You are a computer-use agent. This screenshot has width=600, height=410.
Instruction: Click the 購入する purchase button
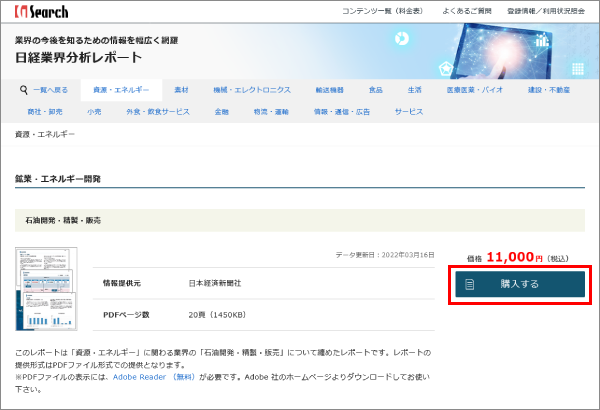pyautogui.click(x=520, y=284)
